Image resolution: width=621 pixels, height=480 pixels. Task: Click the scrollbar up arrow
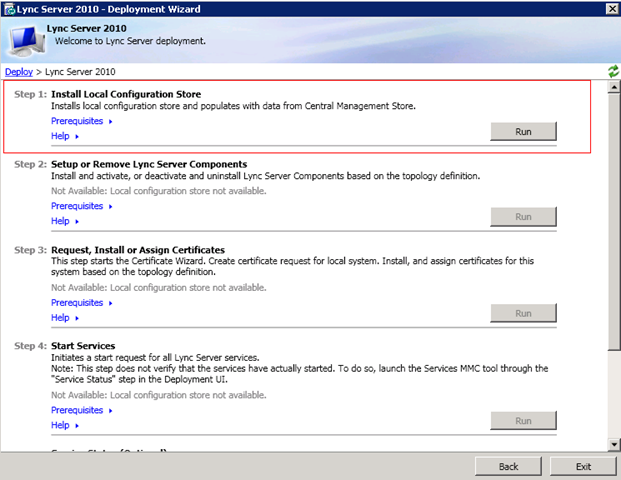[x=614, y=87]
